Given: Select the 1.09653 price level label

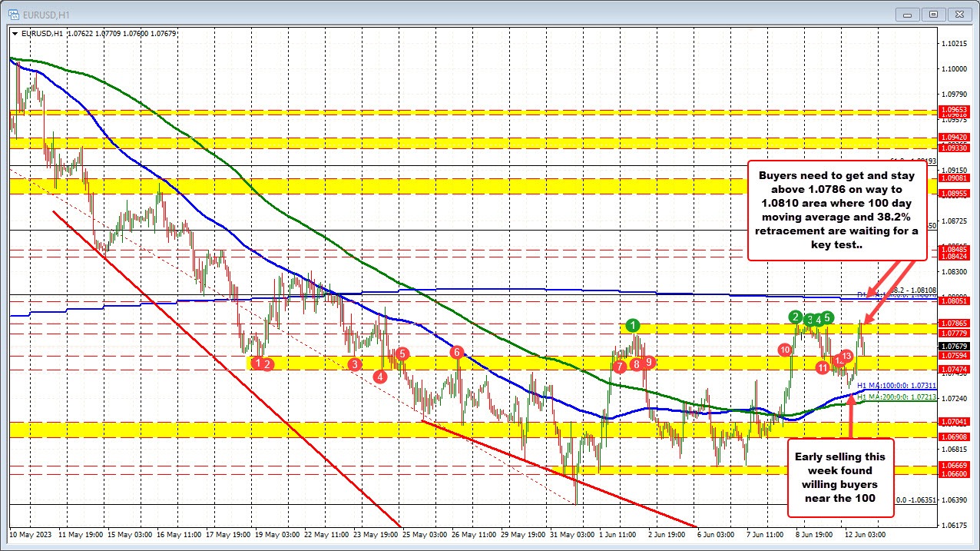Looking at the screenshot, I should pyautogui.click(x=953, y=111).
